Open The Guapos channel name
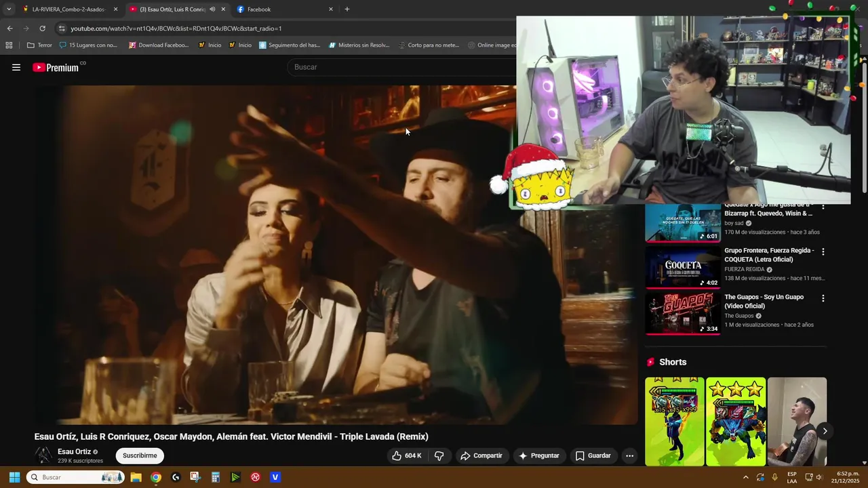 [739, 316]
